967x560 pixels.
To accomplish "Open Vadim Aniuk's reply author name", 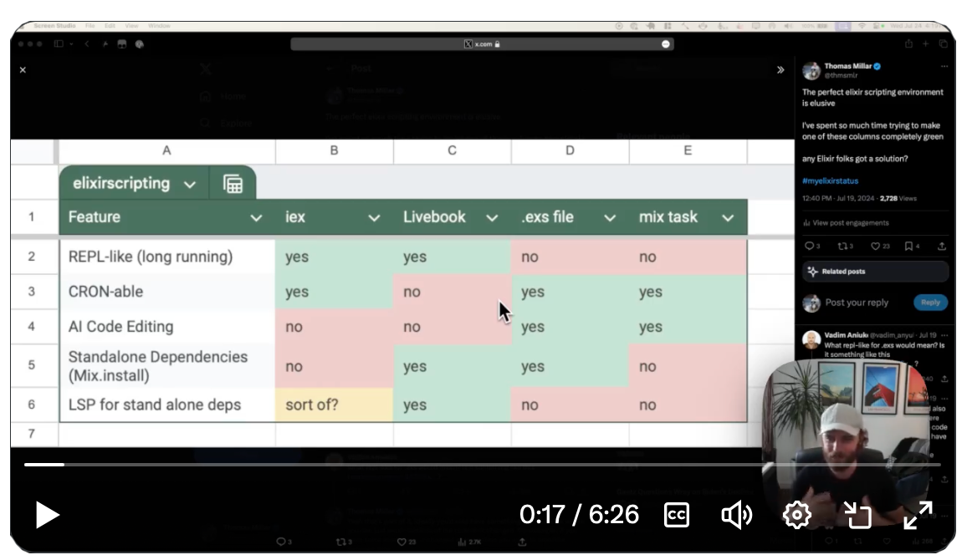I will [x=847, y=335].
